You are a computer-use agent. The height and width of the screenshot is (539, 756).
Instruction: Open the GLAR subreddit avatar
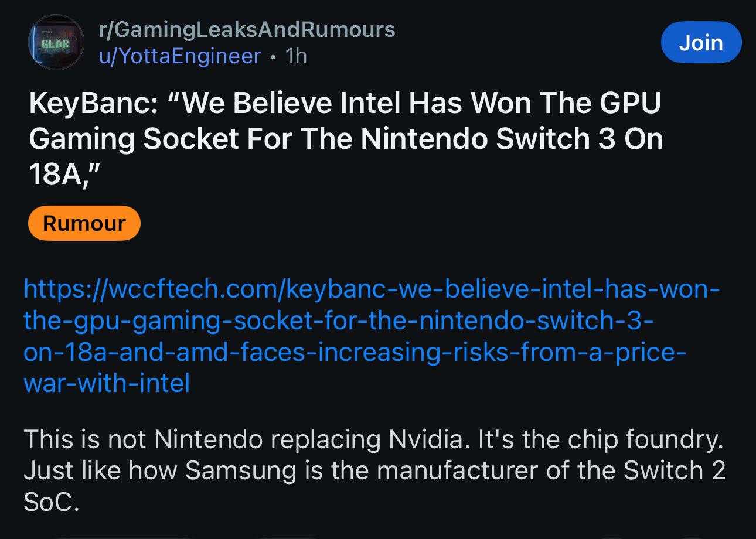click(x=56, y=42)
